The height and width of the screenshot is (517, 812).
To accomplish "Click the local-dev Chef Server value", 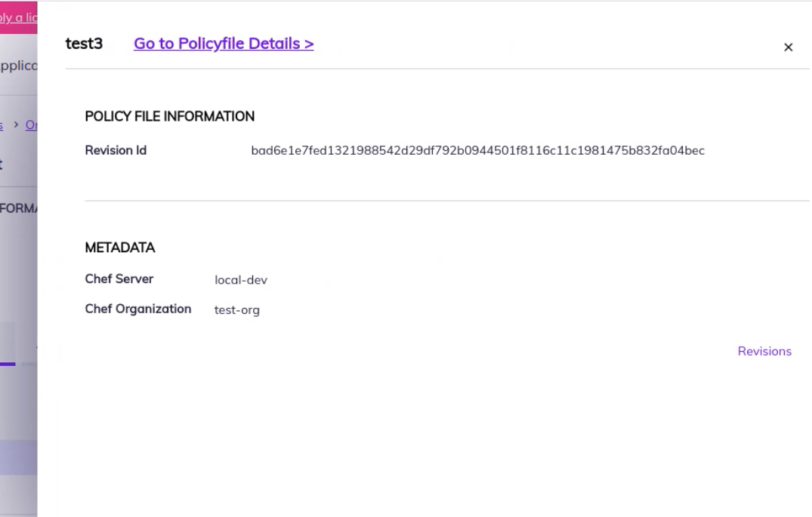I will [241, 279].
